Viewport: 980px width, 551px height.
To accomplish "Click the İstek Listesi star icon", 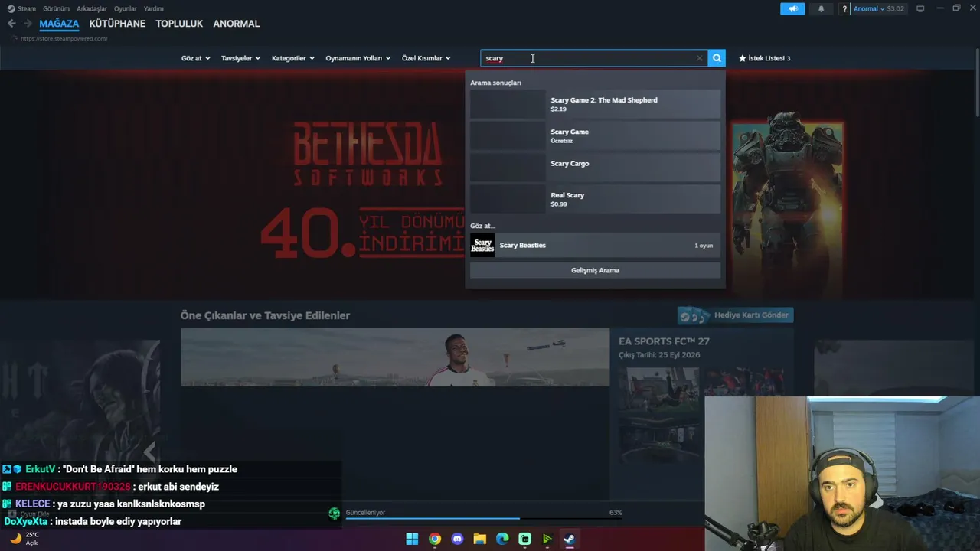I will pos(742,58).
